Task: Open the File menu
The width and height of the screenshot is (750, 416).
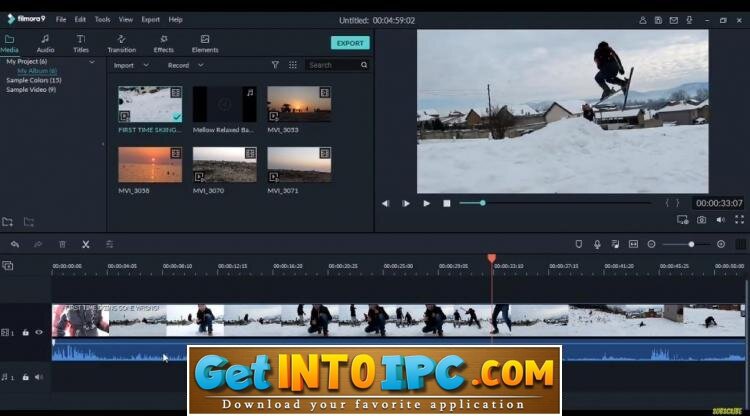Action: click(x=61, y=20)
